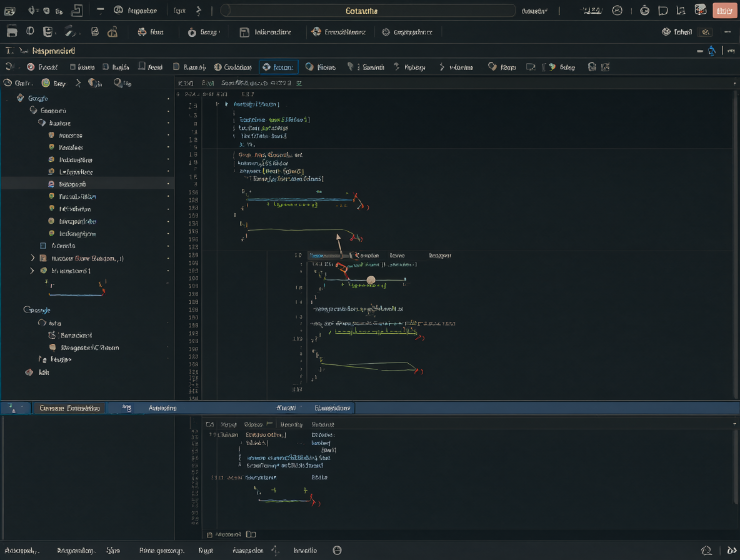740x560 pixels.
Task: Click the blue square icon in the sidebar tree
Action: coord(43,246)
